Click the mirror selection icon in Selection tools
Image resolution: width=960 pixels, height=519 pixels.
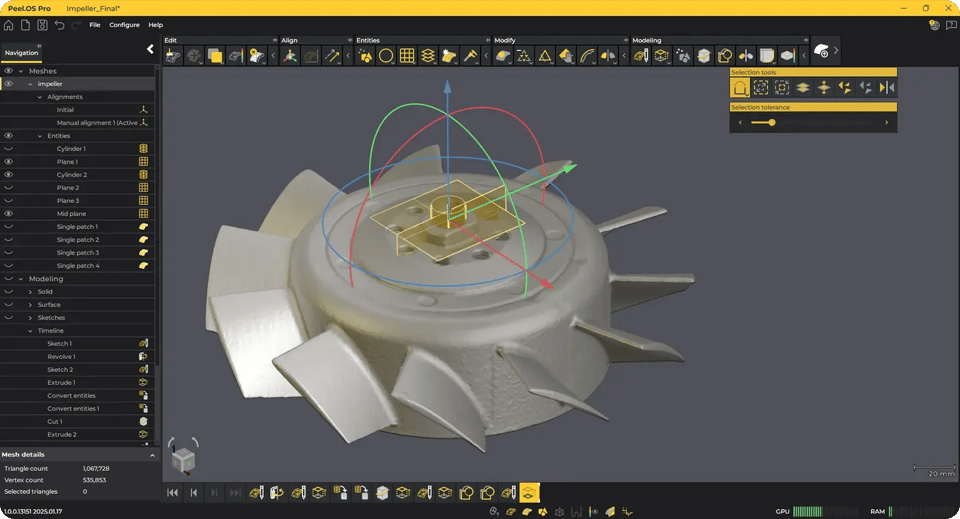point(887,88)
